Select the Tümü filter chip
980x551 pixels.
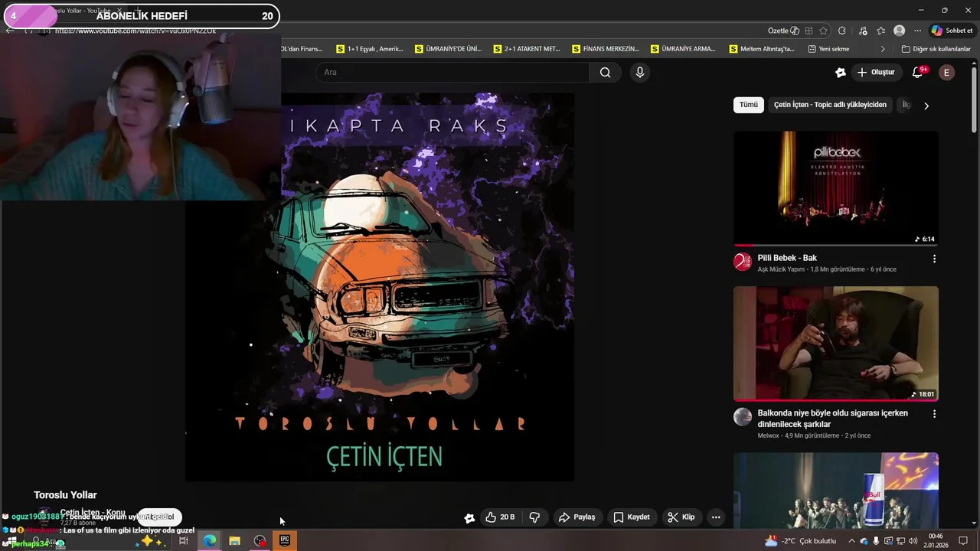pos(749,105)
